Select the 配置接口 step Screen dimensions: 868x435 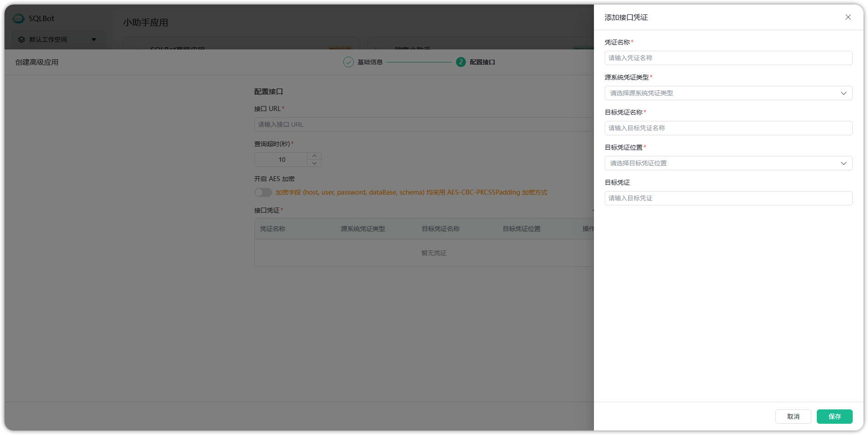482,62
